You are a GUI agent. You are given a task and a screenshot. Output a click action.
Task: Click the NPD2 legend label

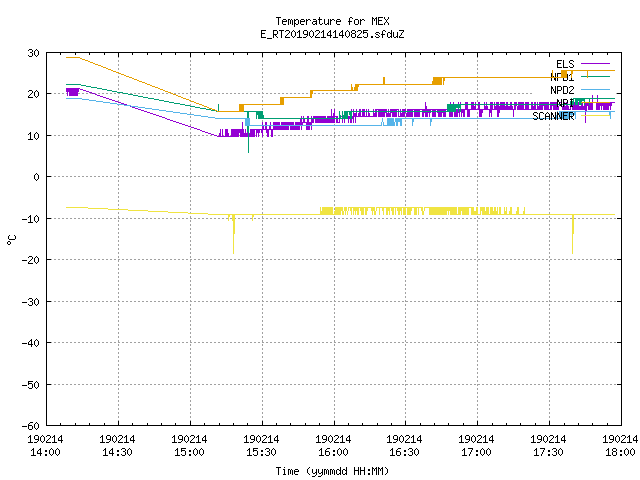[x=562, y=90]
